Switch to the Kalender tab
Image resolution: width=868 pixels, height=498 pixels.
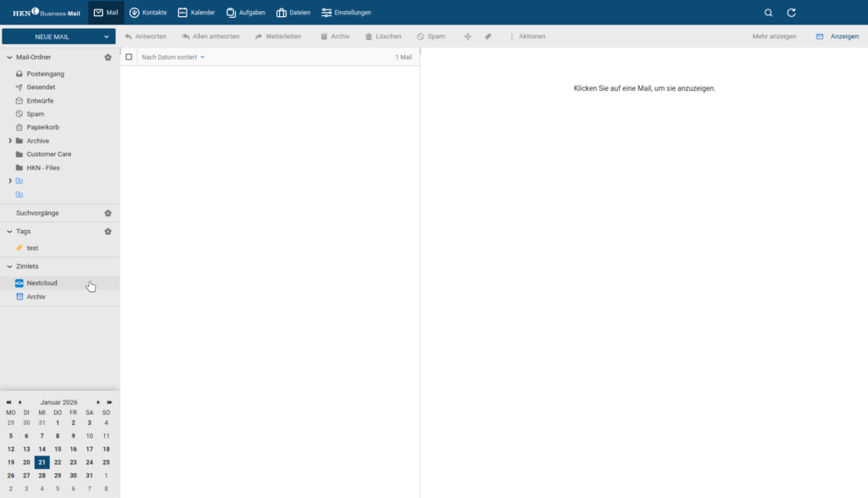pos(196,13)
